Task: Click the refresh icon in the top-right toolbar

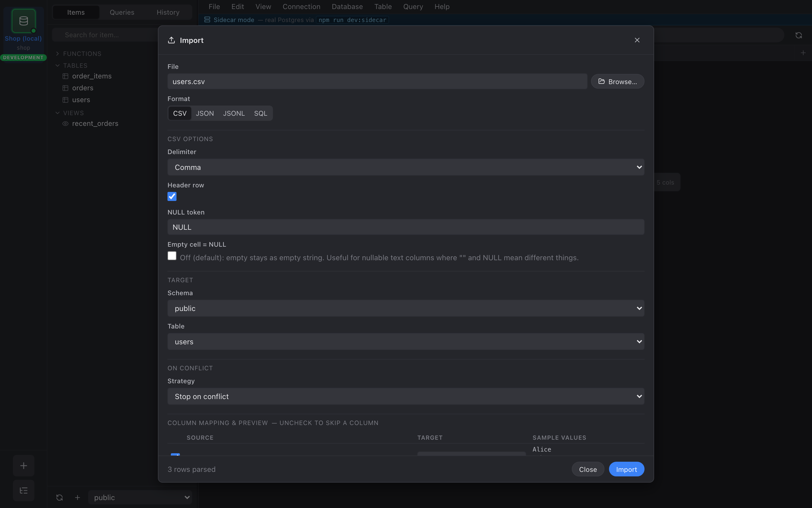Action: click(798, 35)
